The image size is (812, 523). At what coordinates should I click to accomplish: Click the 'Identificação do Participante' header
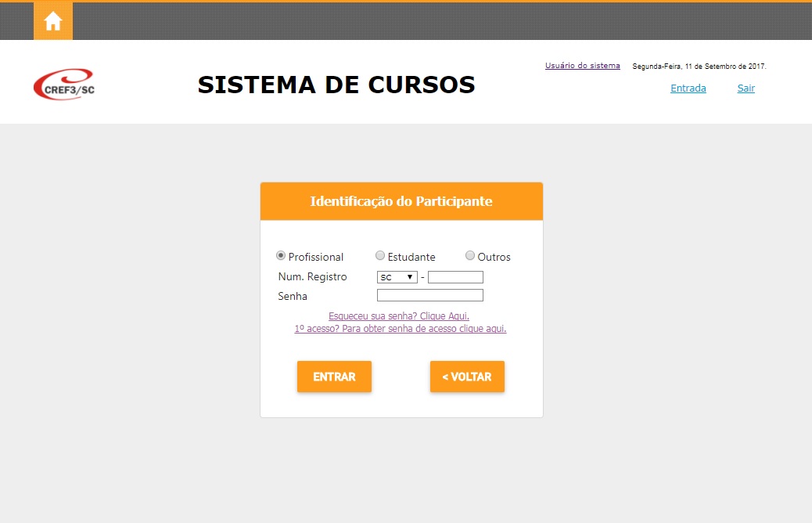[x=401, y=201]
